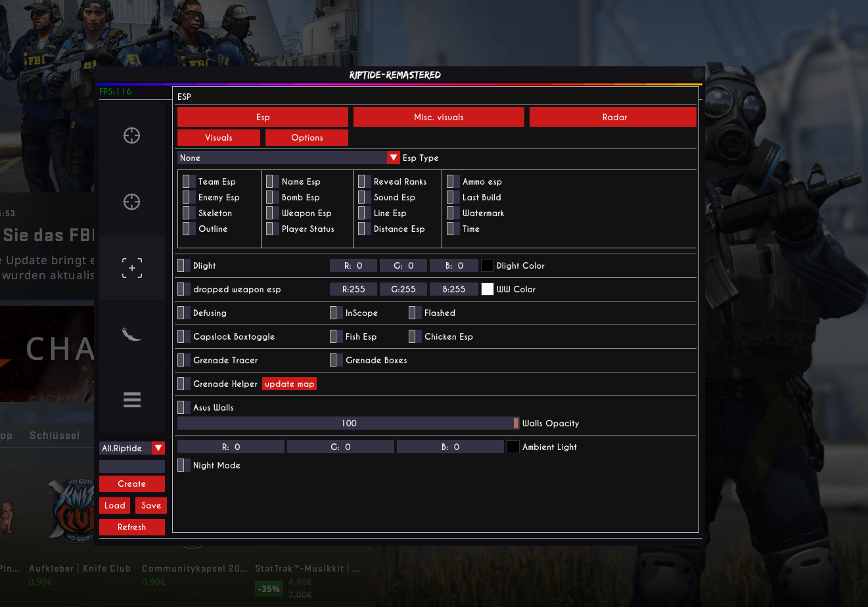
Task: Enable the Bomb Esp checkbox
Action: [x=273, y=197]
